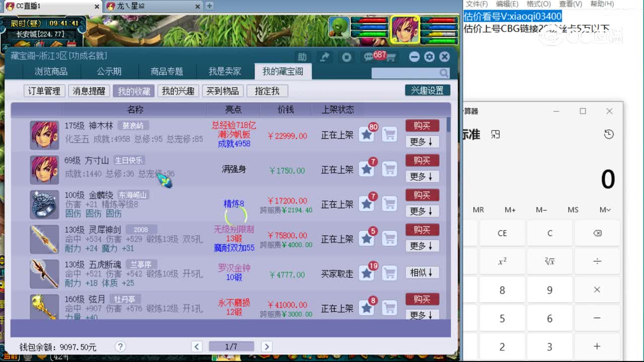Image resolution: width=644 pixels, height=362 pixels.
Task: Open the calculator history icon
Action: point(608,134)
